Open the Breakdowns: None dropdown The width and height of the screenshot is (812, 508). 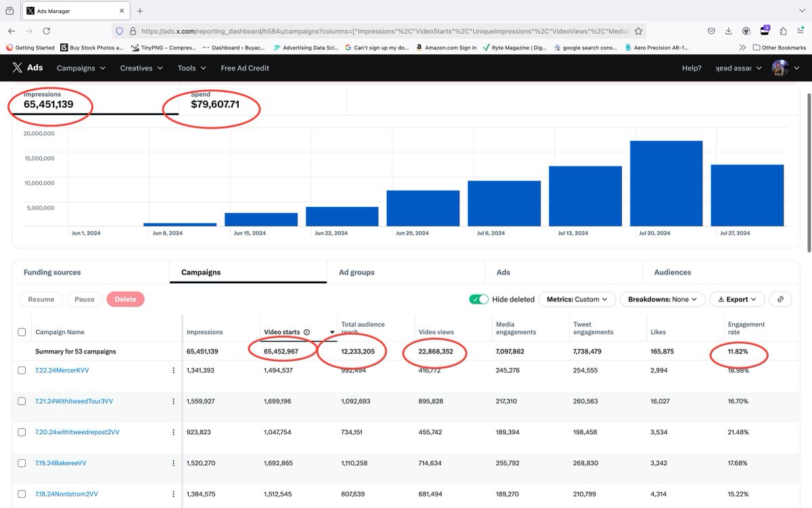point(662,299)
